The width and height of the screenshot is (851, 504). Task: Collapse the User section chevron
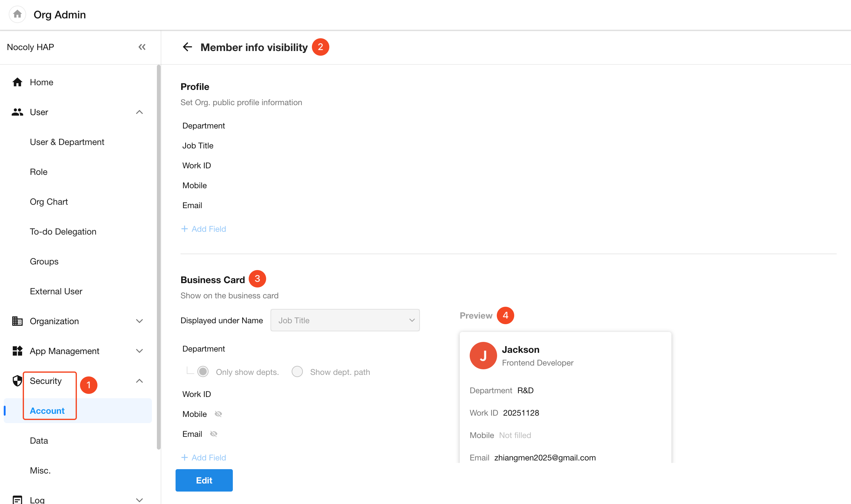(x=139, y=112)
